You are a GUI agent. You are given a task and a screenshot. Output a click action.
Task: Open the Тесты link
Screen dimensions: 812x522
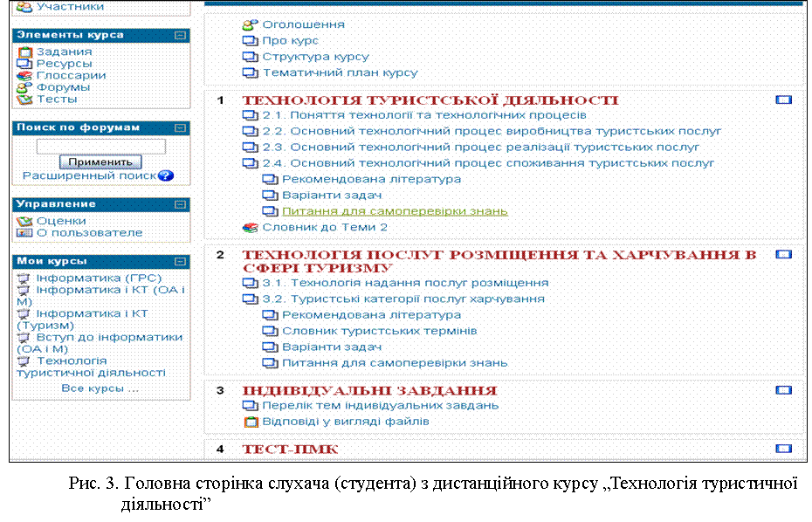pos(57,100)
